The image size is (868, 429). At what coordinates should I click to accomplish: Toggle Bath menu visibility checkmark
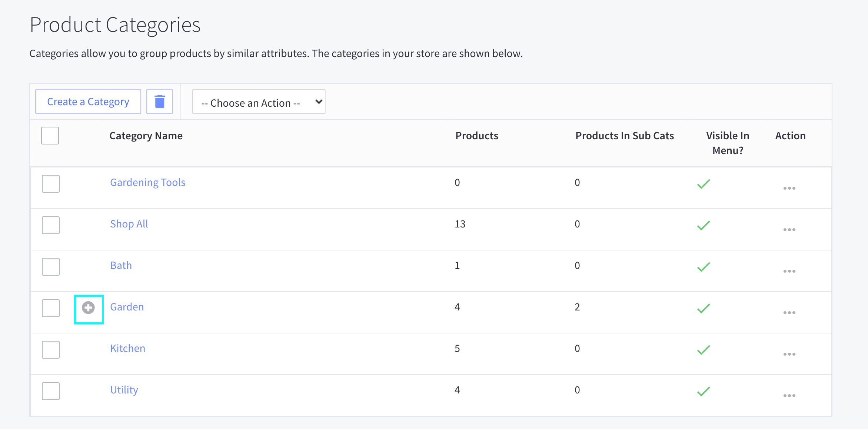[x=703, y=267]
